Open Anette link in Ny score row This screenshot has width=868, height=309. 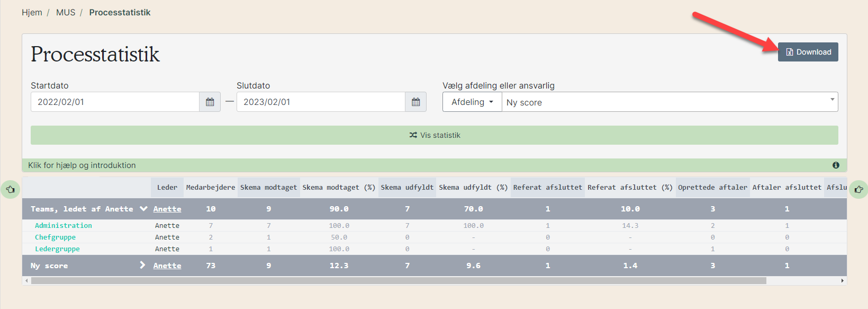167,266
